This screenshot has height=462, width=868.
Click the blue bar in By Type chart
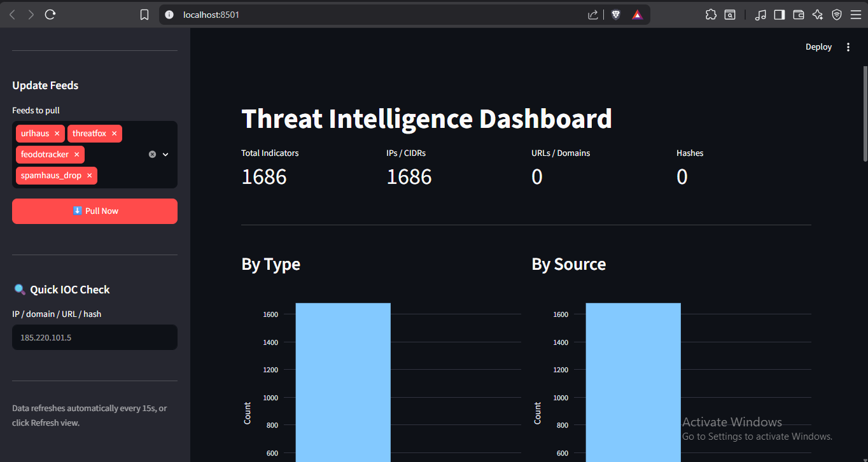pyautogui.click(x=343, y=382)
